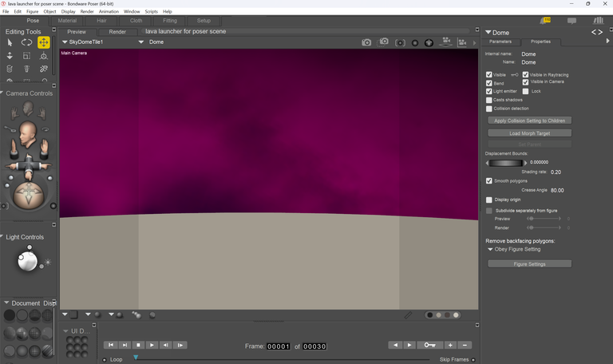Click the add keyframe plus button
Screen dimensions: 613x364
[450, 345]
